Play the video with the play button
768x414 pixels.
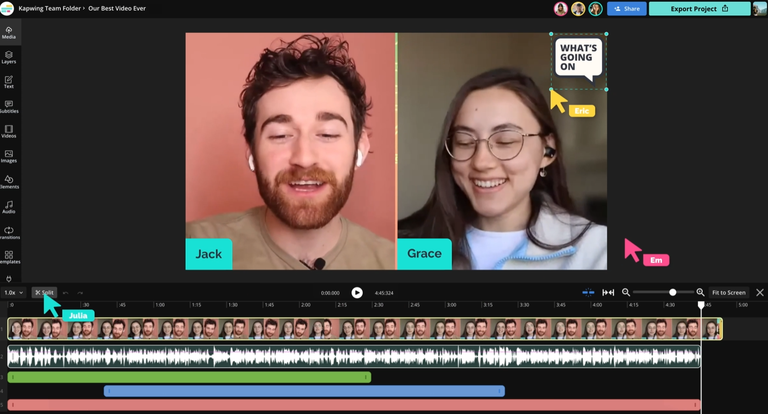click(x=357, y=292)
